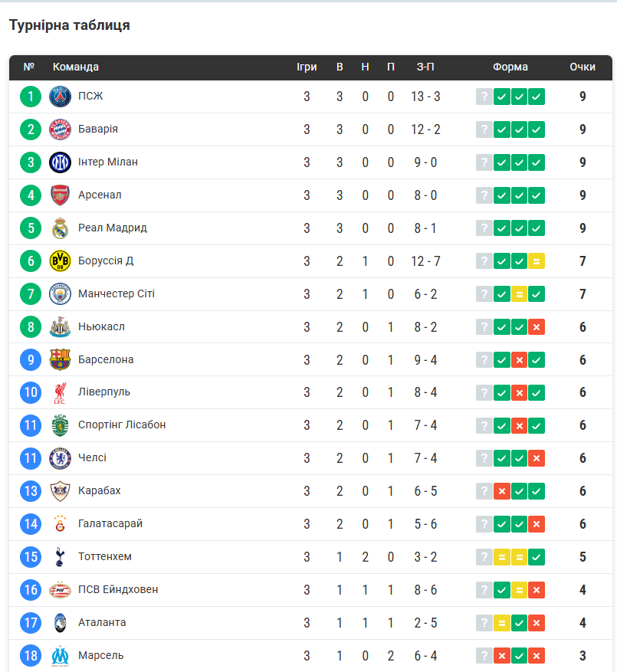Open the Челсі team link

click(92, 458)
